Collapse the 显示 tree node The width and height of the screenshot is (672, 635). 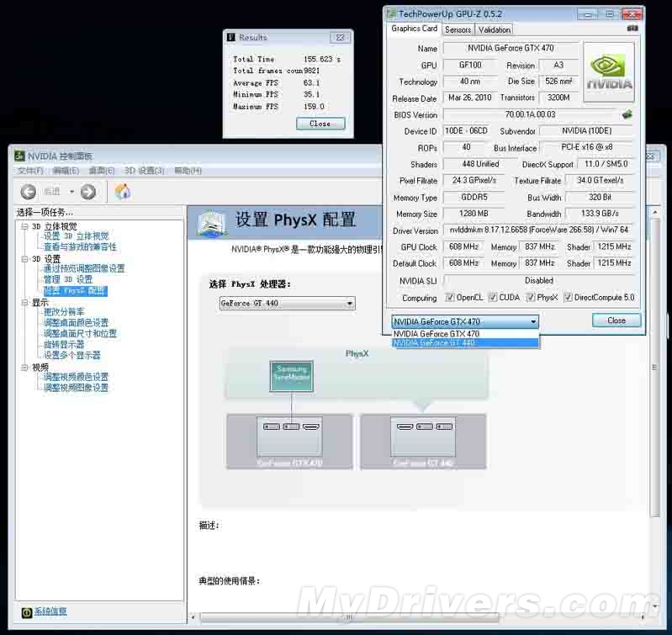pyautogui.click(x=25, y=303)
